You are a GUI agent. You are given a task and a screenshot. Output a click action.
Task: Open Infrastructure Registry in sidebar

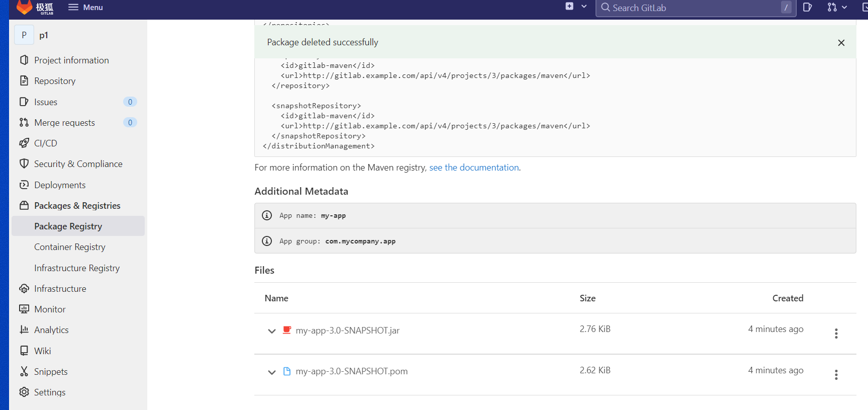click(x=77, y=268)
